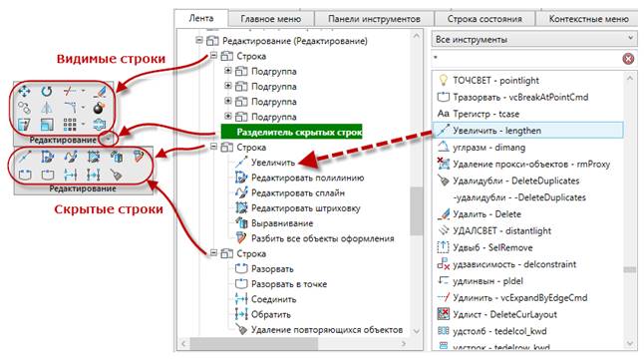
Task: Click the Break icon in hidden ribbon rows
Action: 25,175
